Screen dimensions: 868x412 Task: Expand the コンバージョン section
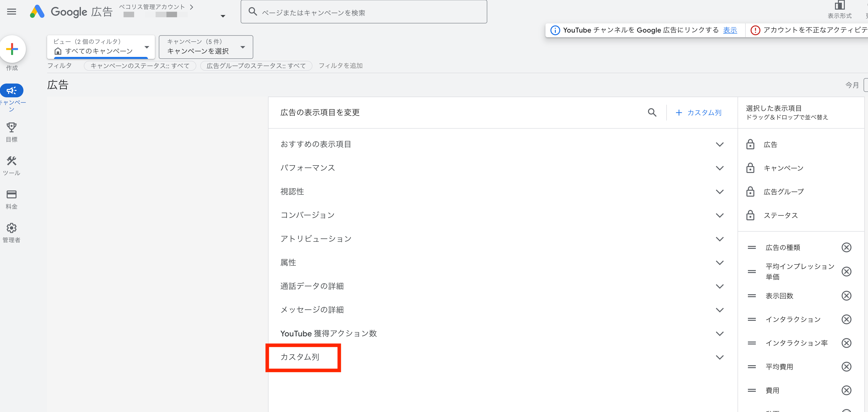[x=719, y=215]
